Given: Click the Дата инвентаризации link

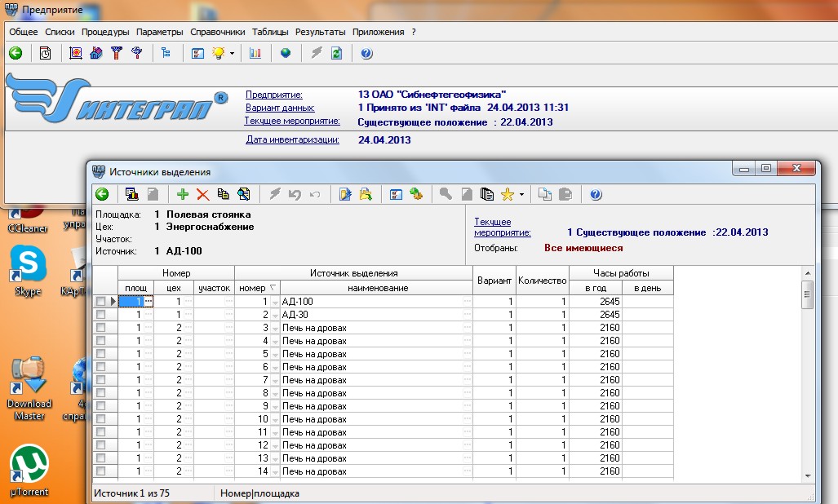Looking at the screenshot, I should [x=292, y=139].
